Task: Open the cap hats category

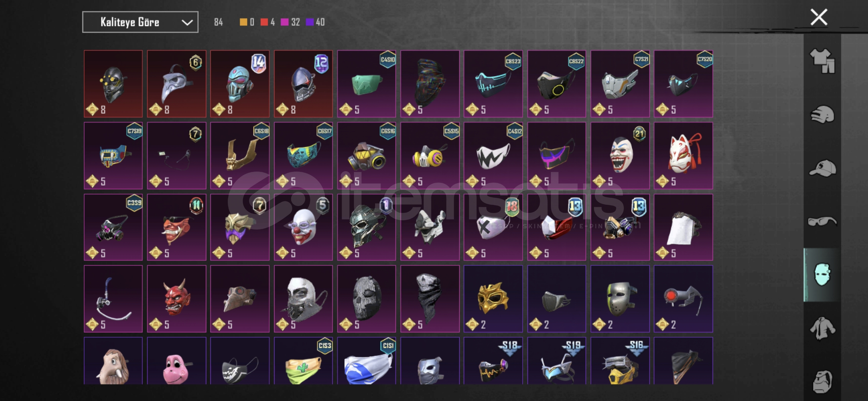Action: click(822, 168)
